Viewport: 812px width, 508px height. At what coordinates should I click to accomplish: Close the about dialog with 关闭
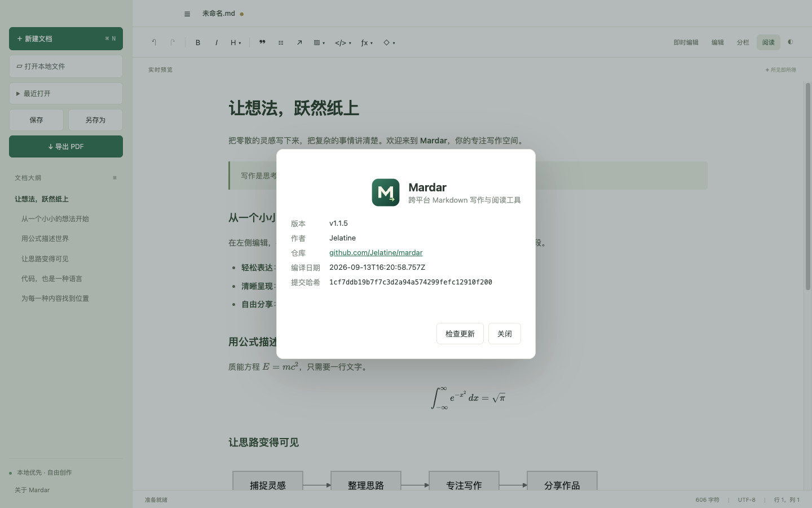click(x=505, y=334)
